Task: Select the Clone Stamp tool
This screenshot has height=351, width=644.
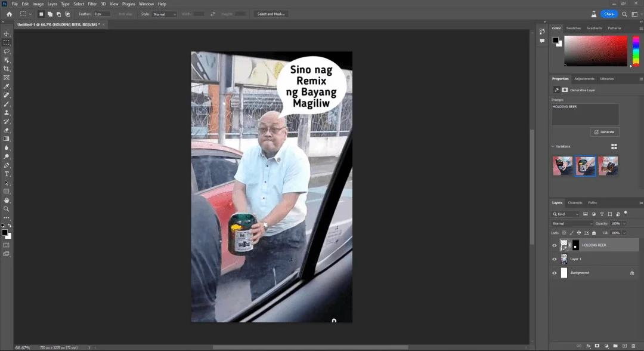Action: pyautogui.click(x=7, y=113)
